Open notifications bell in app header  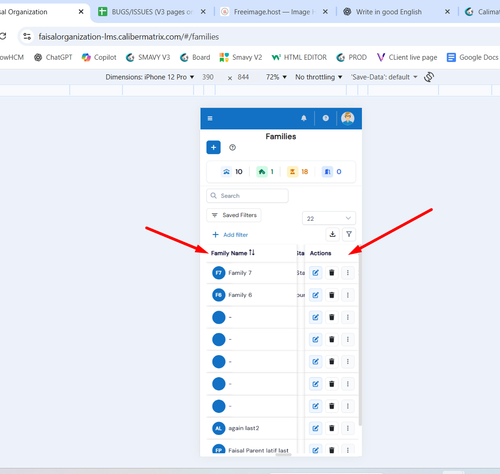pos(304,118)
